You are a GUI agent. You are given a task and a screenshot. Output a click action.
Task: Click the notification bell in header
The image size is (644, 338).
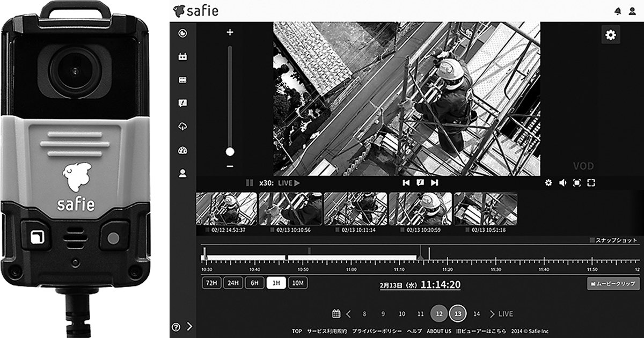click(618, 11)
